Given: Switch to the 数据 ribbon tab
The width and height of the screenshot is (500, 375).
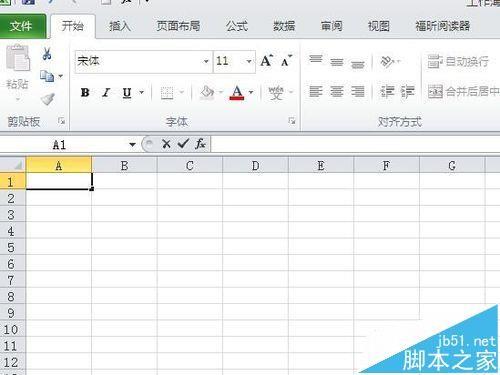Looking at the screenshot, I should point(284,26).
